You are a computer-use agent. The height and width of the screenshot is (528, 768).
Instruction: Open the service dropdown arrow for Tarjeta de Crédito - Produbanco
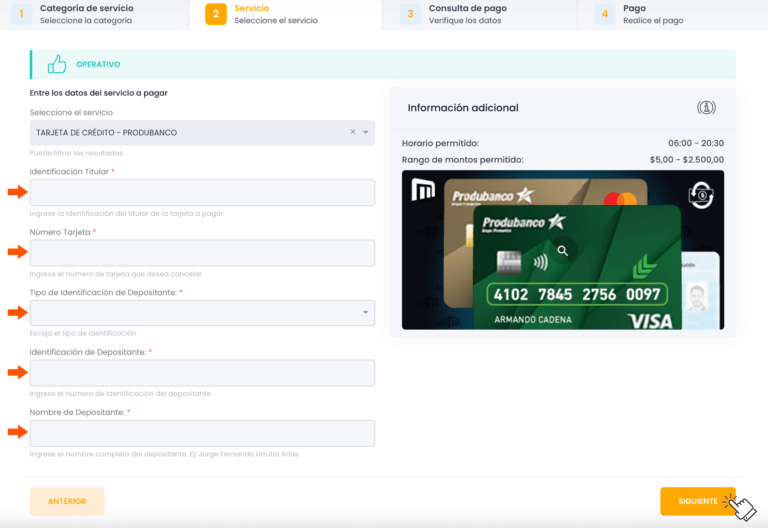point(365,132)
